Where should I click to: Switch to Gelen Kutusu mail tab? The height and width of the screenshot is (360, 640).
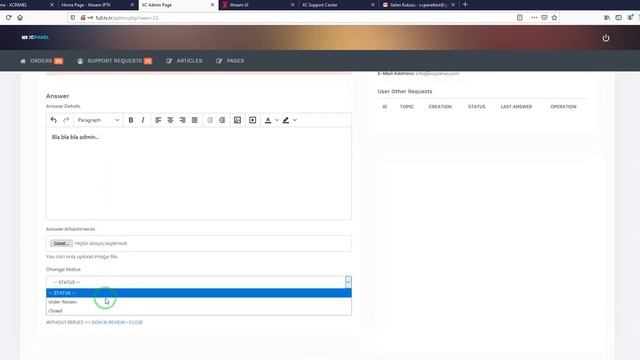418,5
